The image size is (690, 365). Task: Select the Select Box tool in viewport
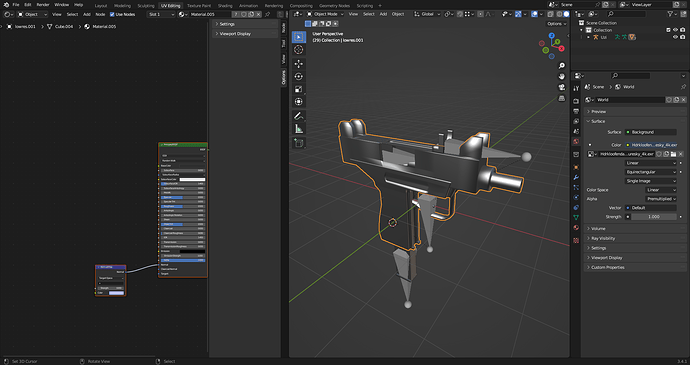pyautogui.click(x=298, y=37)
